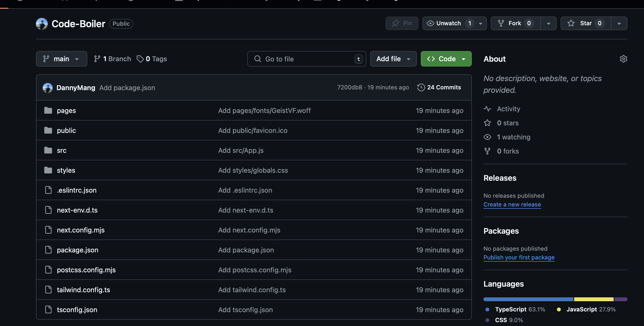Open the package.json file

coord(78,250)
